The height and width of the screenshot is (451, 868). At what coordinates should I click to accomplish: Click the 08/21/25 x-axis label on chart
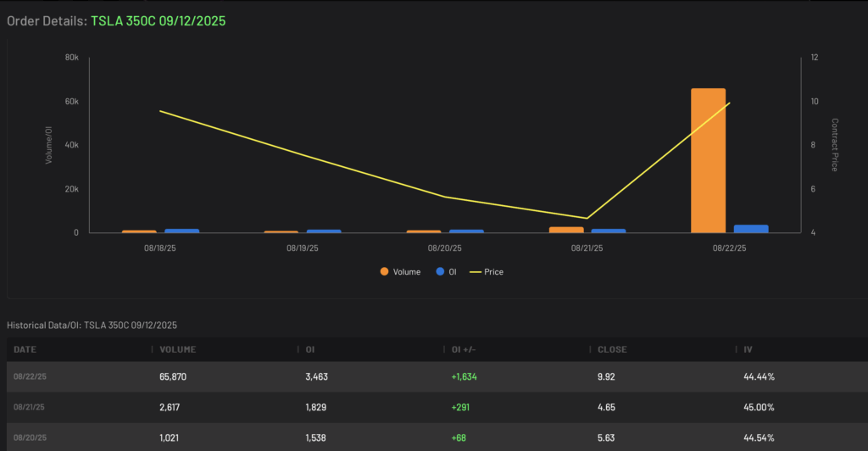587,248
